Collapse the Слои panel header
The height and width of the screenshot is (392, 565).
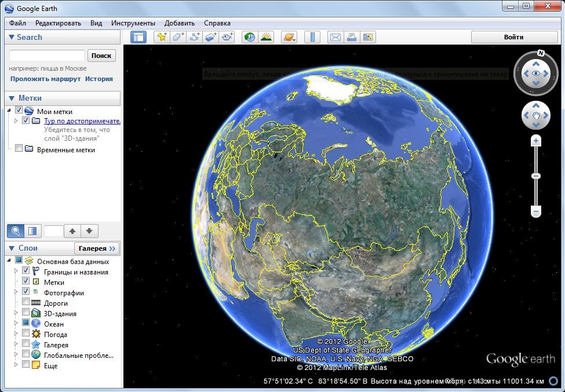click(12, 248)
